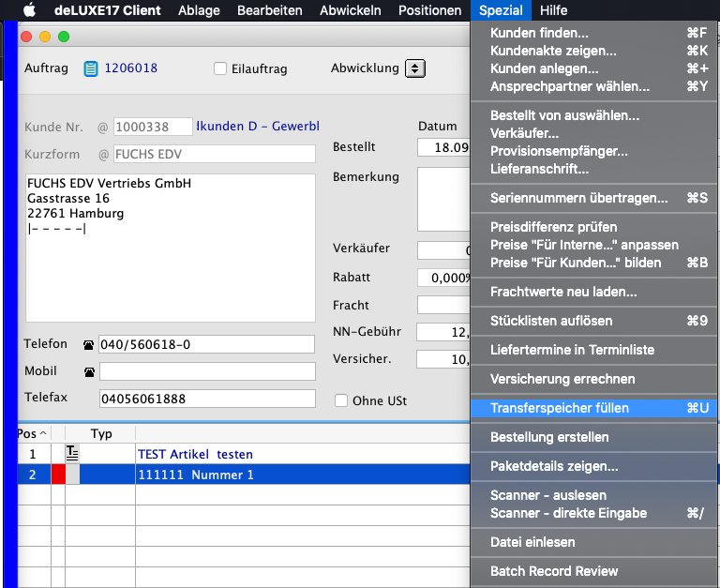Click the @ symbol next to Kunde Nr.
Image resolution: width=720 pixels, height=588 pixels.
point(103,127)
